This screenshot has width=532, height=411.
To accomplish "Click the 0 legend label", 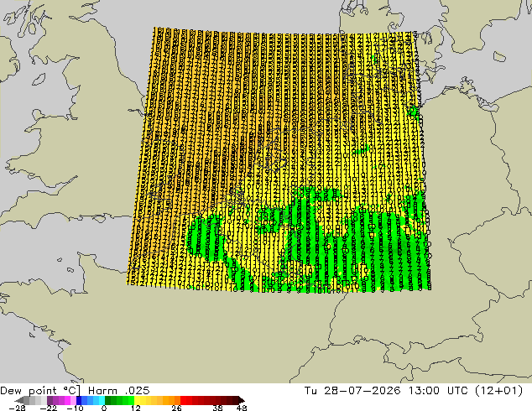I will 104,408.
